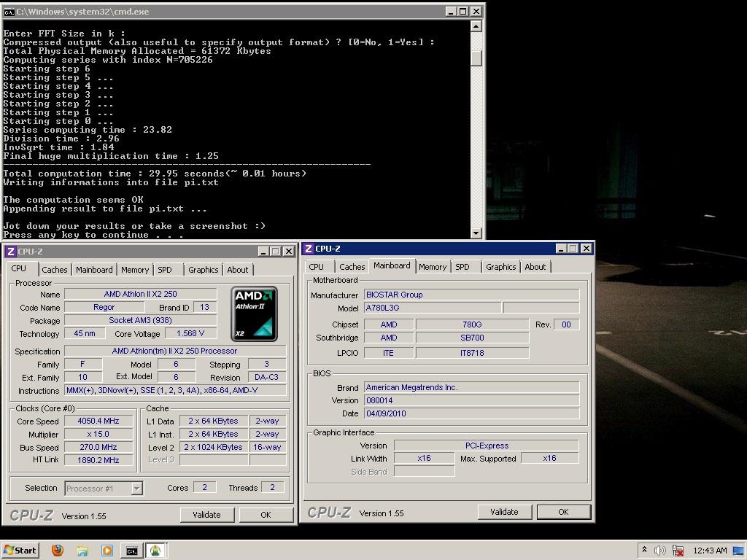The image size is (747, 560).
Task: Open About tab in left CPU-Z
Action: pyautogui.click(x=237, y=270)
